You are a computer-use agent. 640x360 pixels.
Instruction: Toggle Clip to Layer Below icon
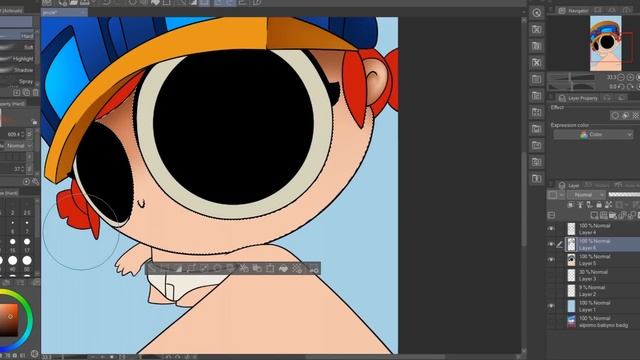pyautogui.click(x=570, y=204)
